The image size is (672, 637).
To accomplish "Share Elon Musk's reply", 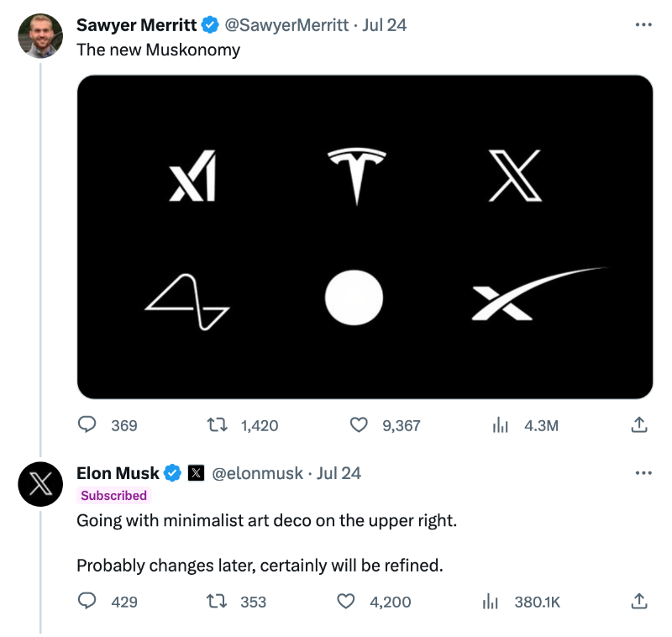I will pos(638,601).
